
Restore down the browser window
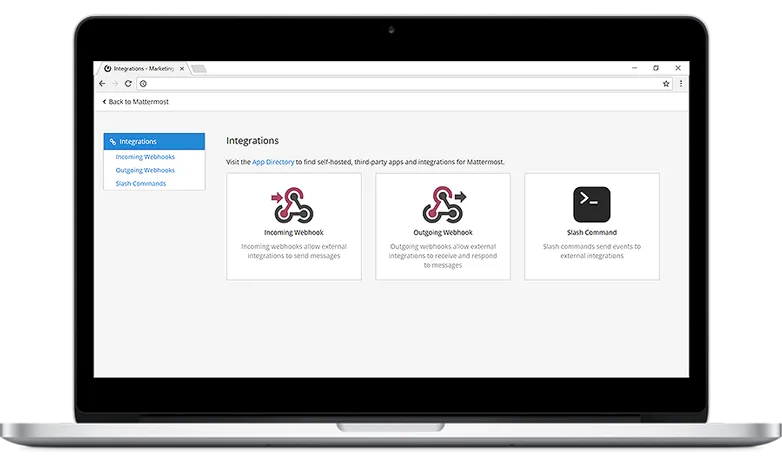(x=656, y=68)
